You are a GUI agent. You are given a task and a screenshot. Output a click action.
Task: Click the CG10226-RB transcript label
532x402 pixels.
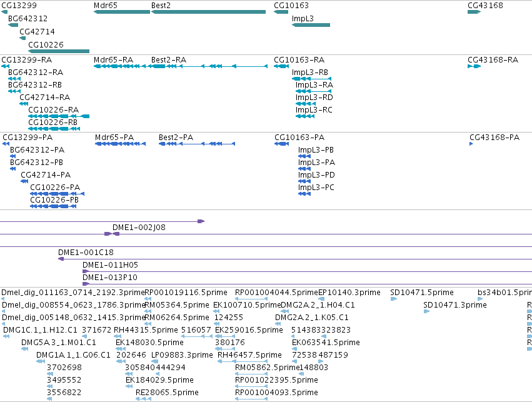coord(53,123)
